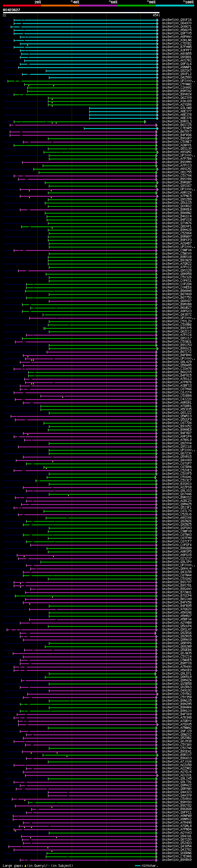Select UniRef100_C7DYB2 in the hit list
This screenshot has height=868, width=197.
click(177, 43)
